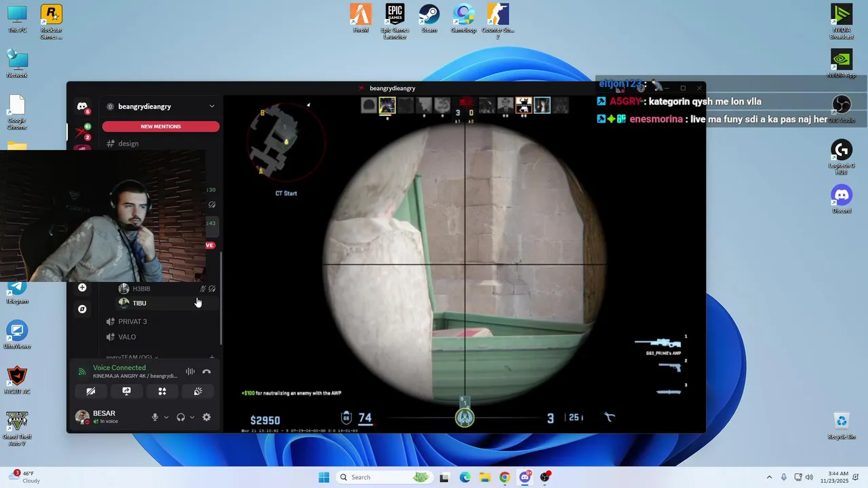Open Microsoft Edge from taskbar
The height and width of the screenshot is (488, 868).
coord(465,477)
